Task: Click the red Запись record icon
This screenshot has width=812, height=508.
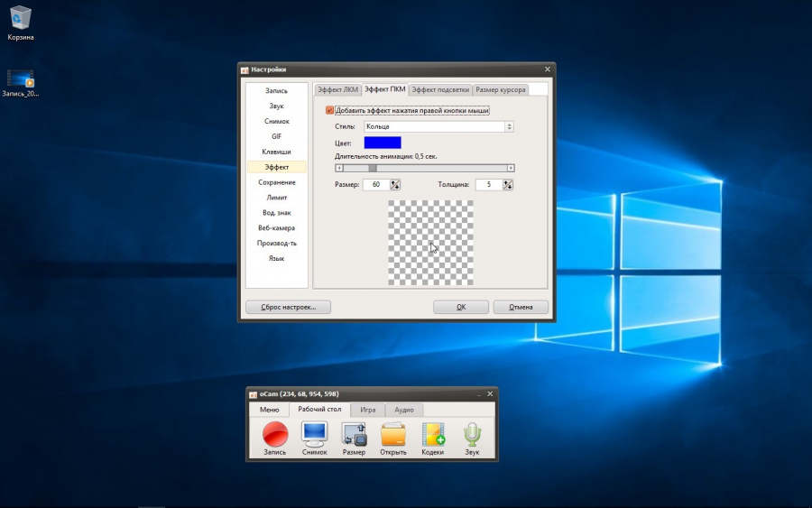Action: (274, 434)
